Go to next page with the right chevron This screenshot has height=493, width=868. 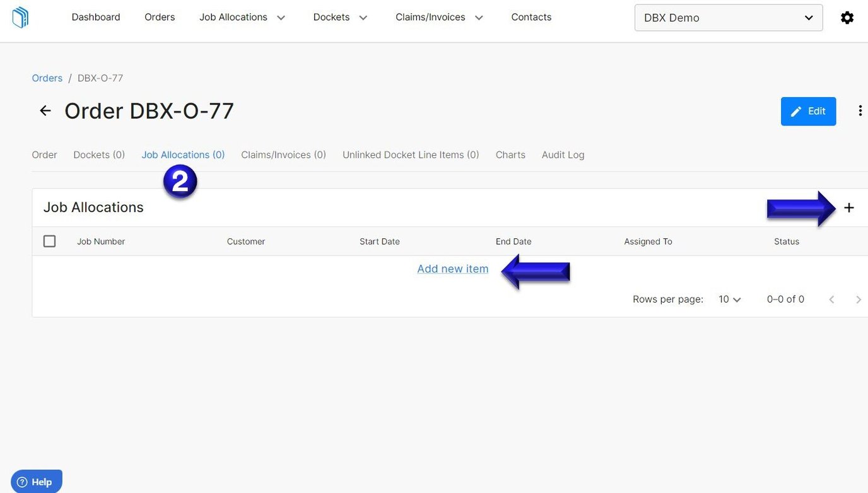point(859,299)
